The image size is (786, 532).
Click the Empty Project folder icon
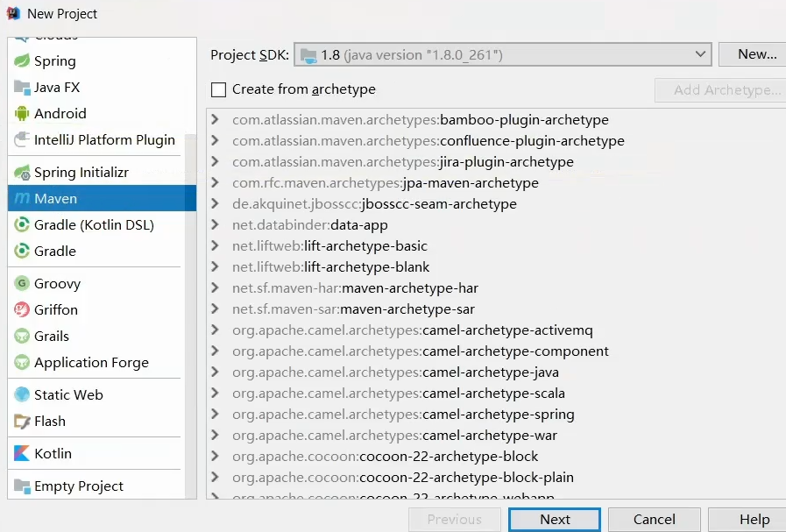tap(22, 486)
